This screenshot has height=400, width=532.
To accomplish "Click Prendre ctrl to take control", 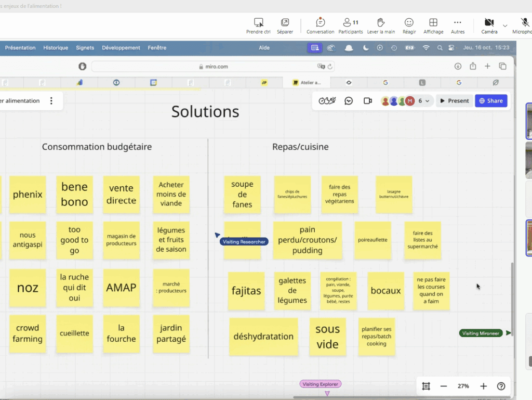I will (258, 26).
